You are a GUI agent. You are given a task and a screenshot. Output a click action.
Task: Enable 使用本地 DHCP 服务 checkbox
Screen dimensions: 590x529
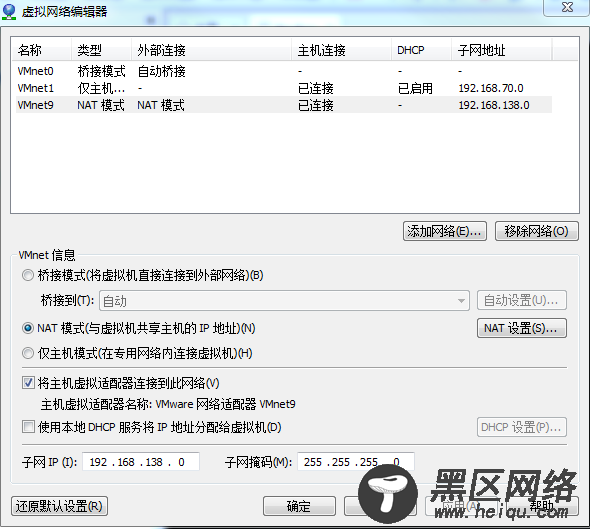[28, 427]
